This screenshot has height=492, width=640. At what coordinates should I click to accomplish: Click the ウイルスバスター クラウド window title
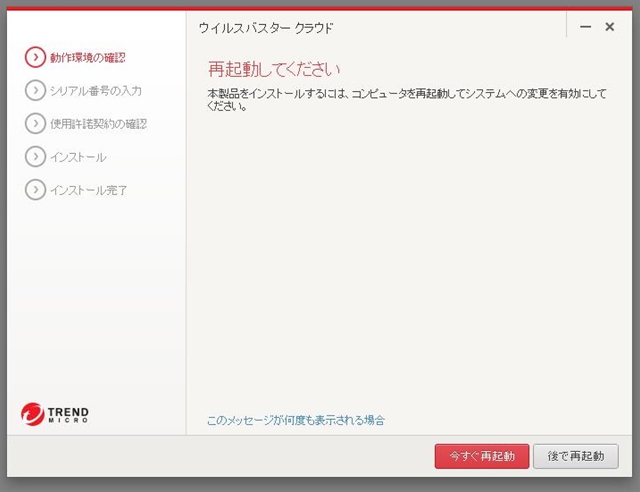(x=266, y=28)
